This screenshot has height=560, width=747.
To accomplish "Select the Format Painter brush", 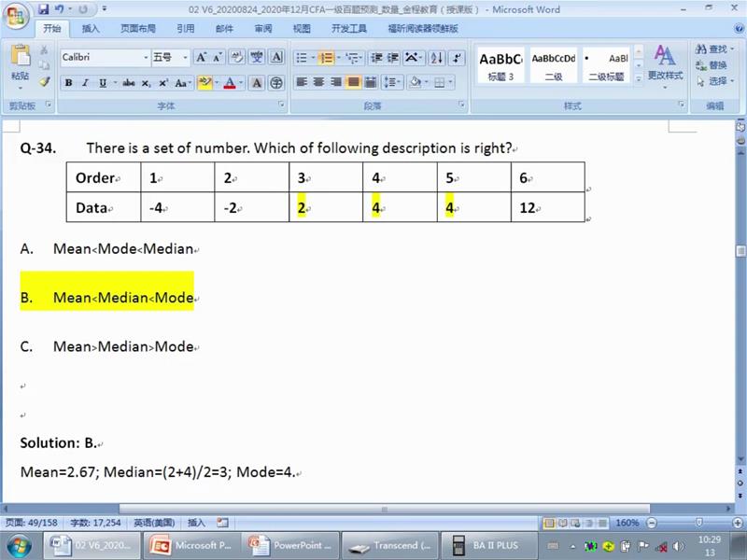I will tap(44, 81).
